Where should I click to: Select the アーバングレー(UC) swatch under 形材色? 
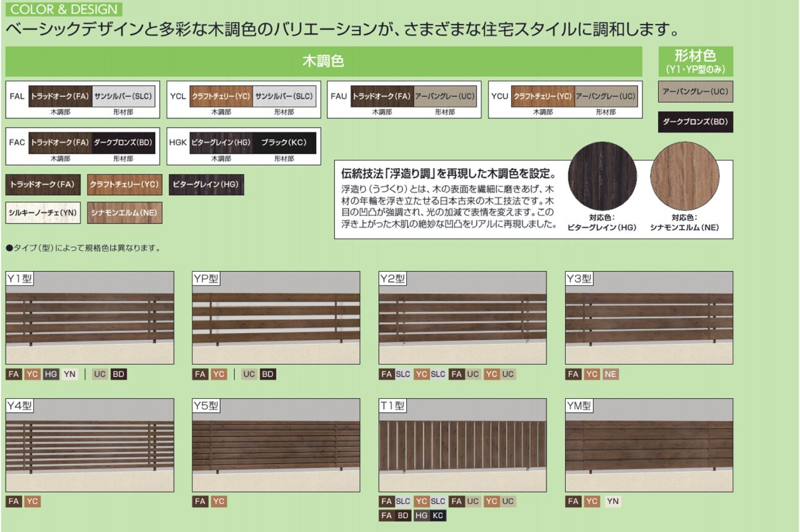click(x=696, y=92)
